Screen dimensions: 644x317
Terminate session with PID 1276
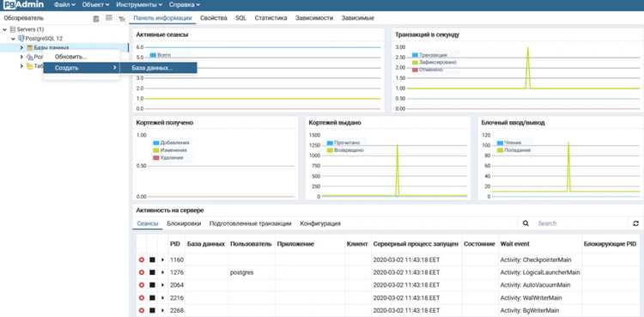tap(142, 272)
